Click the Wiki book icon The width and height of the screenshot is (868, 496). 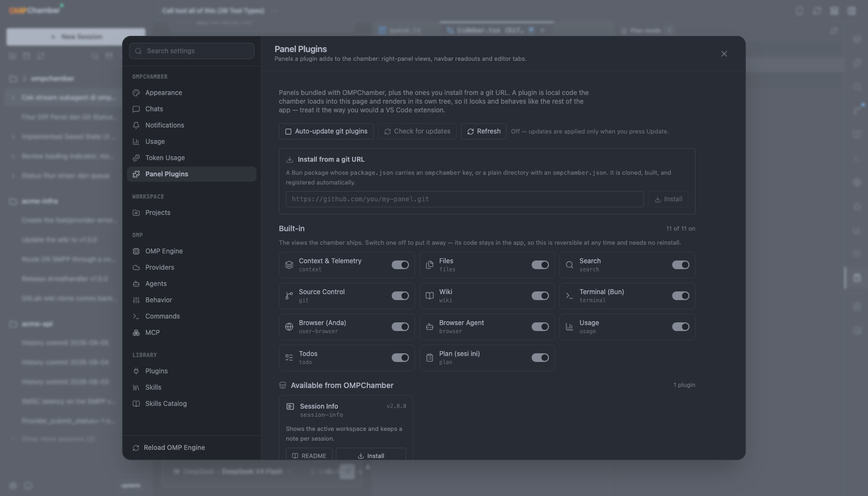pos(430,296)
